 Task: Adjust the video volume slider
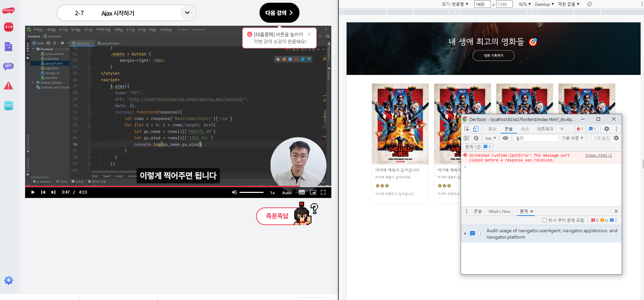[251, 192]
